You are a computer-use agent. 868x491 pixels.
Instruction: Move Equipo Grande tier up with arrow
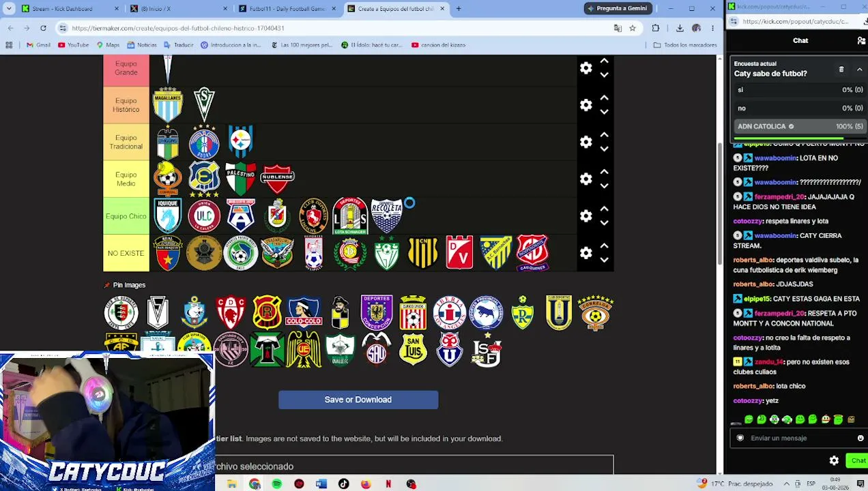tap(604, 61)
